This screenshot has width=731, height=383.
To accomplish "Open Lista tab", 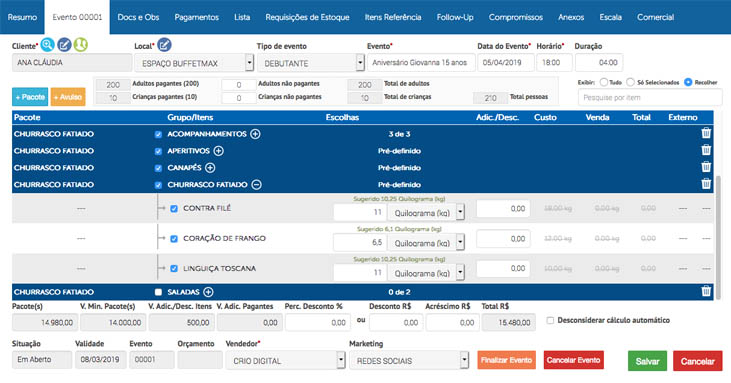I will pyautogui.click(x=242, y=17).
